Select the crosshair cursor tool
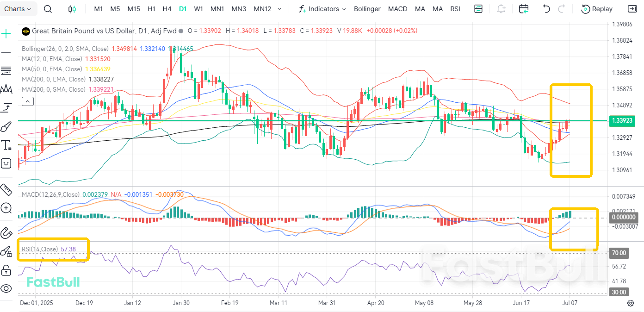Image resolution: width=644 pixels, height=312 pixels. 6,34
